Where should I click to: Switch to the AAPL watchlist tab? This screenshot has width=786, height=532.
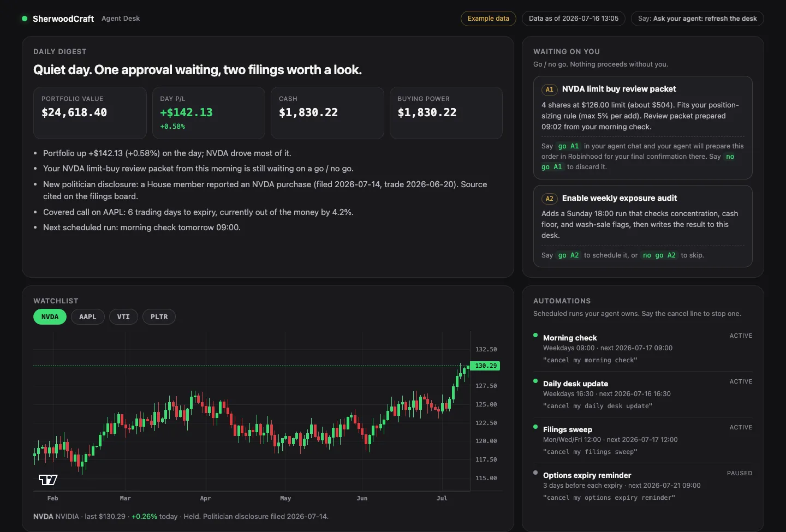[87, 317]
